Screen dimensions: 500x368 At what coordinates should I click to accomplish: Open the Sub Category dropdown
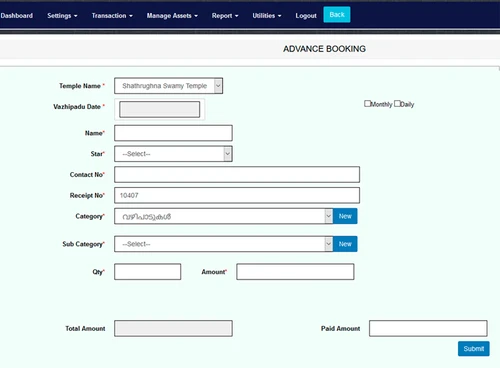223,244
